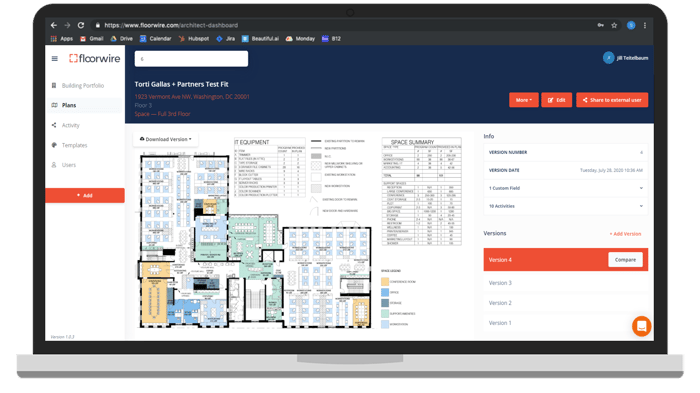This screenshot has width=700, height=393.
Task: Click the Version Date row
Action: pos(566,170)
